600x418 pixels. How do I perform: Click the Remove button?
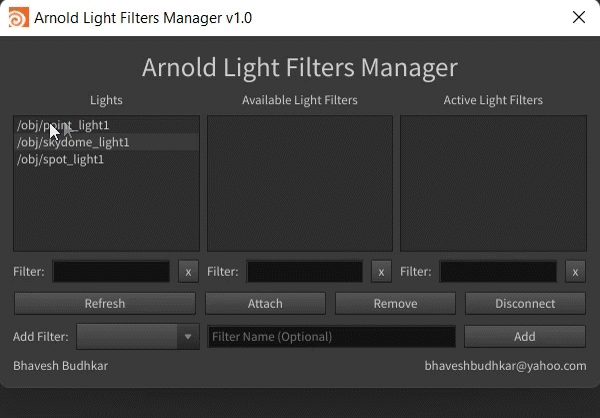pos(395,304)
